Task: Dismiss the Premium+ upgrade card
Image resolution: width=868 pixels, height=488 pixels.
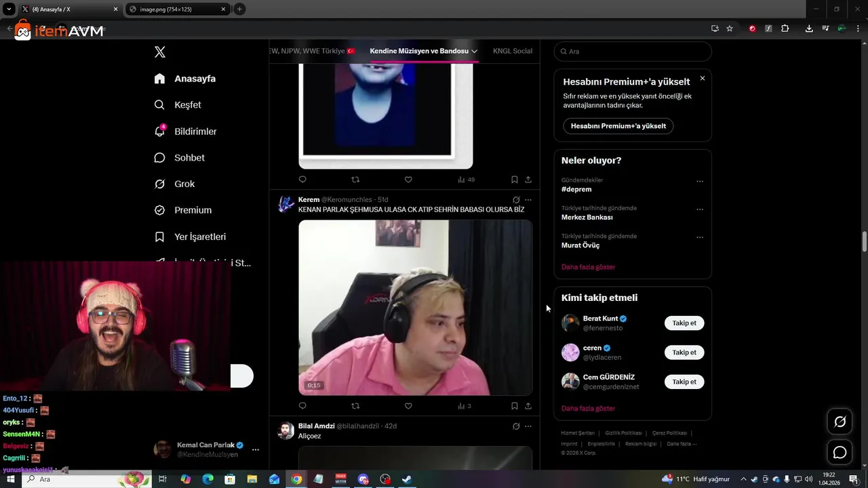Action: point(703,79)
